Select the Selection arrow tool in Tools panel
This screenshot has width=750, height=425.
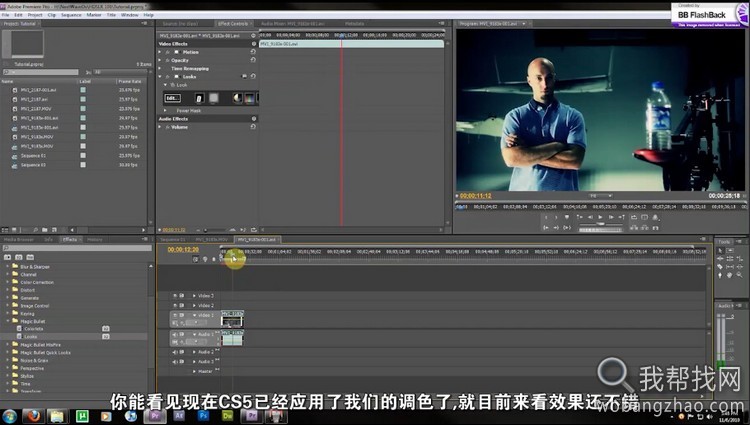(x=720, y=251)
